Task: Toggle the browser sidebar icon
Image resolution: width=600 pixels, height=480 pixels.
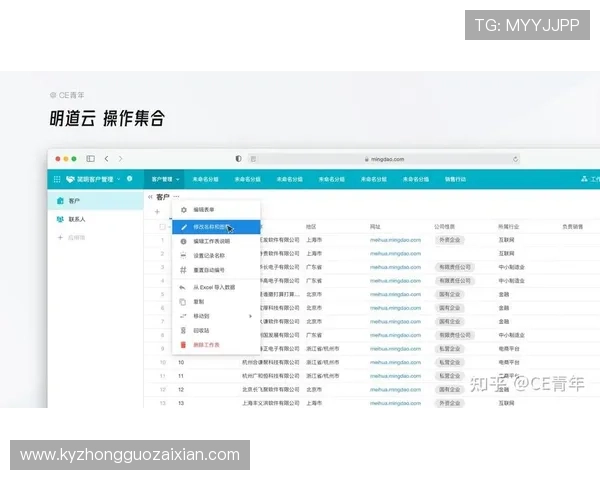Action: tap(90, 158)
